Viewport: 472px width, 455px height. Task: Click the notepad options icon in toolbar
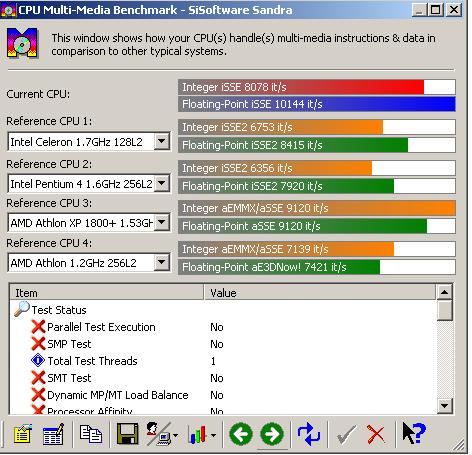[23, 434]
